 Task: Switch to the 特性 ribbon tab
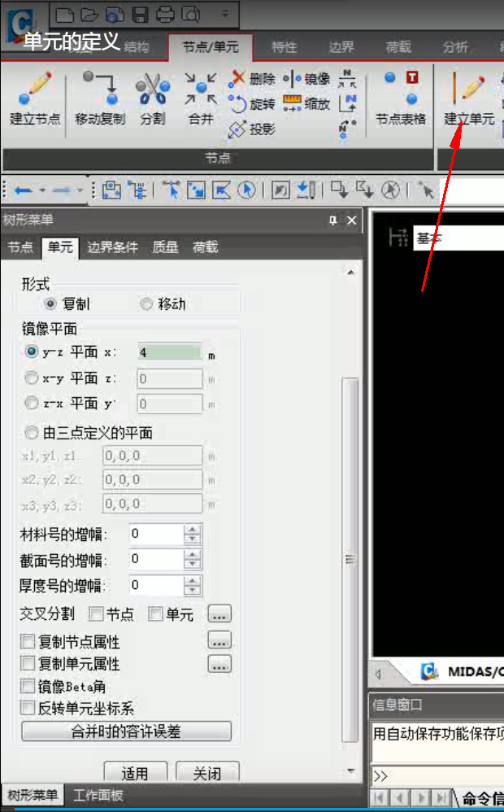point(284,47)
